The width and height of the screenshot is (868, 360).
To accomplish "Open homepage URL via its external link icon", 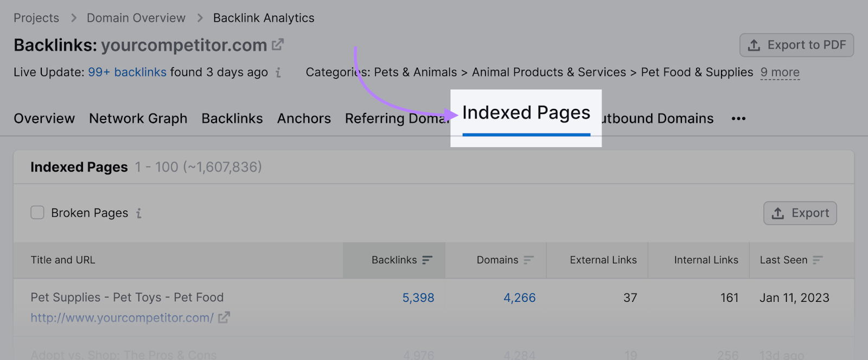I will pos(224,318).
